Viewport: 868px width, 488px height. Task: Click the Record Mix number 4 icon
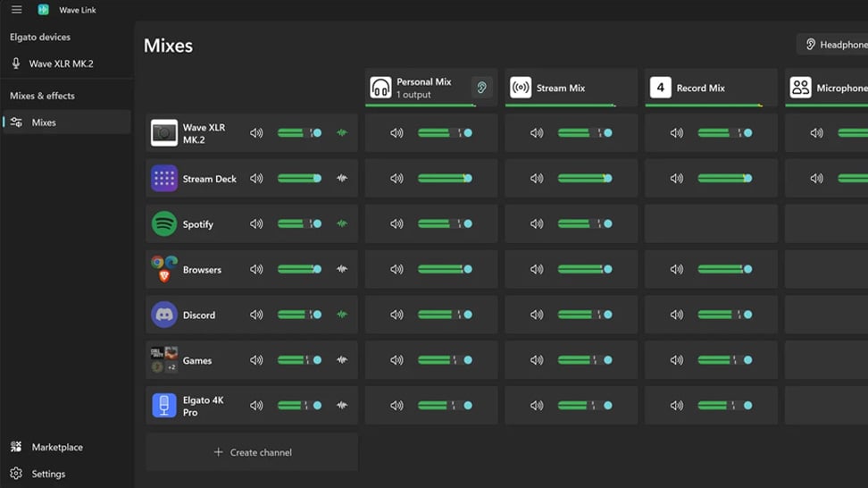(661, 88)
